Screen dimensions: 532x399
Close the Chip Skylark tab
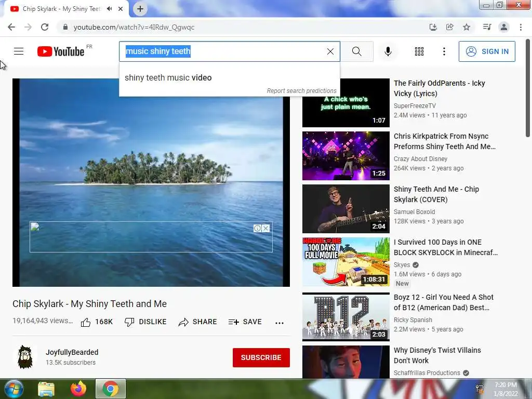(x=121, y=9)
